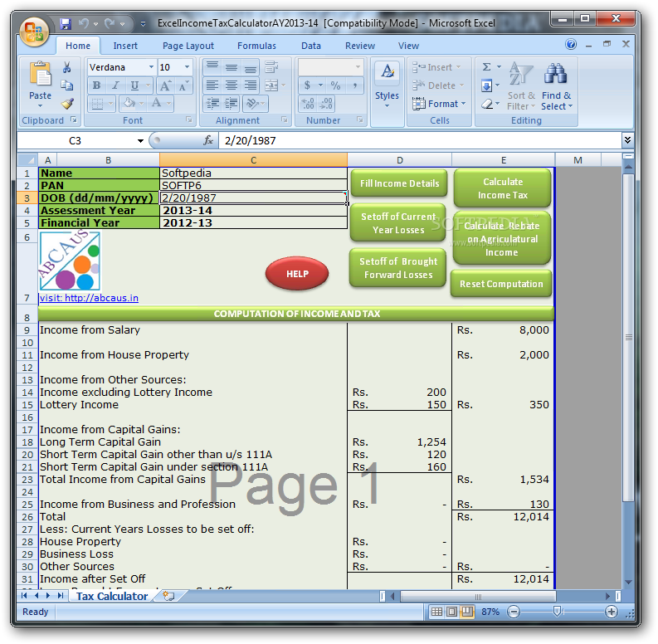Open the Verdana font name dropdown
The height and width of the screenshot is (644, 658).
(x=151, y=67)
